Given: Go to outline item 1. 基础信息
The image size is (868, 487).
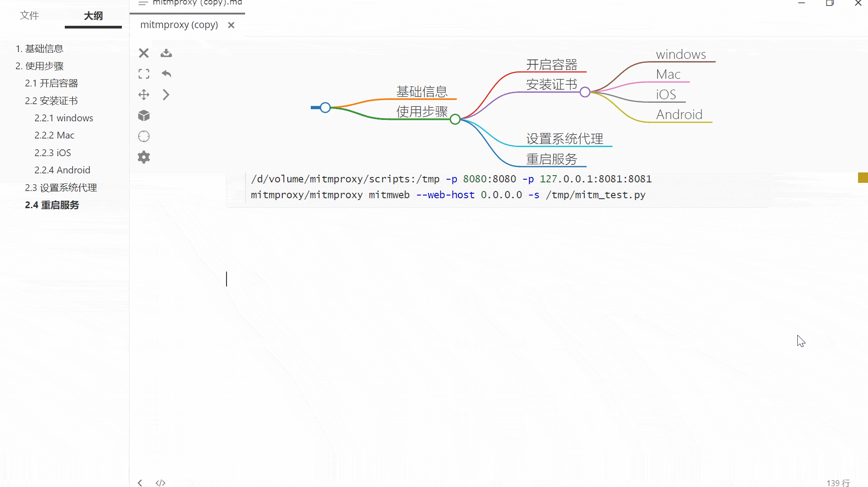Looking at the screenshot, I should tap(39, 48).
